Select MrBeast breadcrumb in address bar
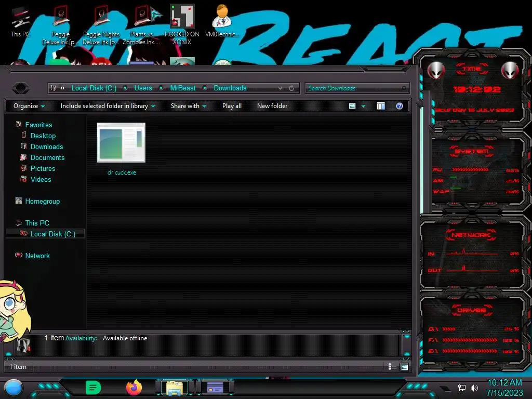 pos(182,88)
